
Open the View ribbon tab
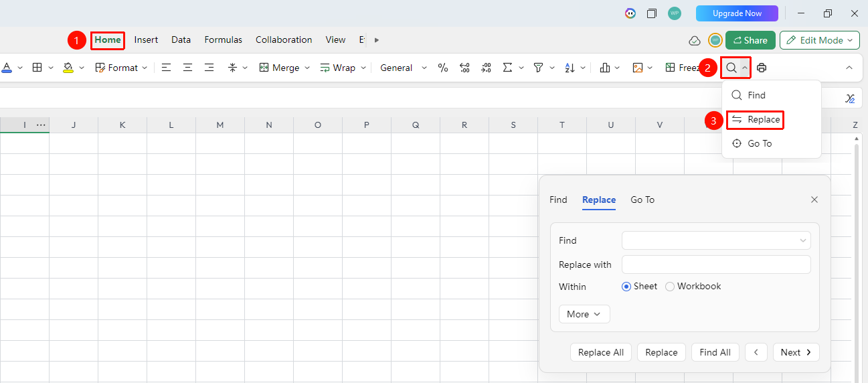335,40
